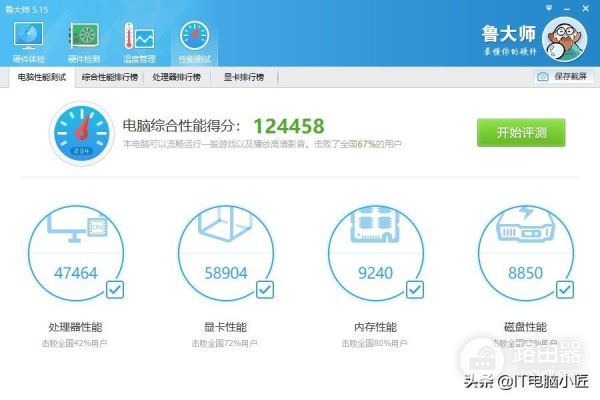
Task: Open the title bar dropdown menu arrow
Action: point(549,8)
